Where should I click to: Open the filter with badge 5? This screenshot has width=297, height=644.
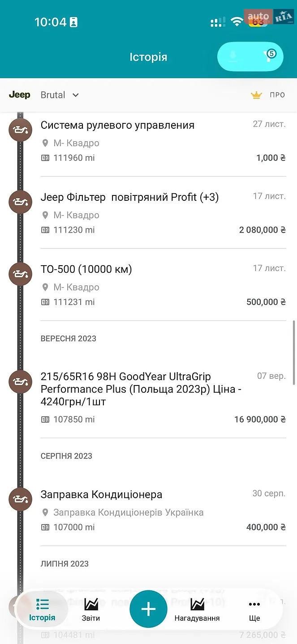269,56
